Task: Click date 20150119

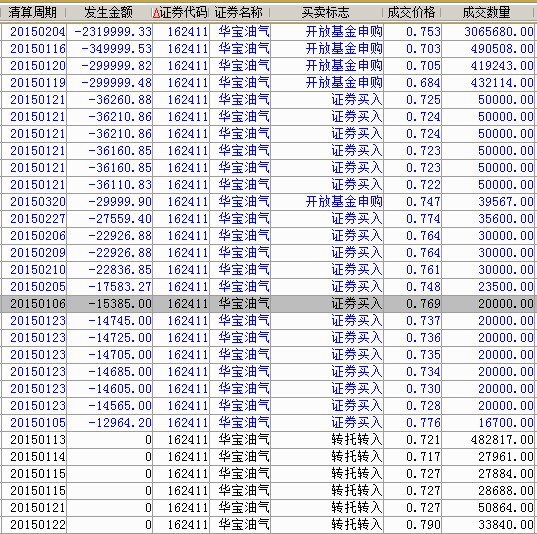Action: pos(38,83)
